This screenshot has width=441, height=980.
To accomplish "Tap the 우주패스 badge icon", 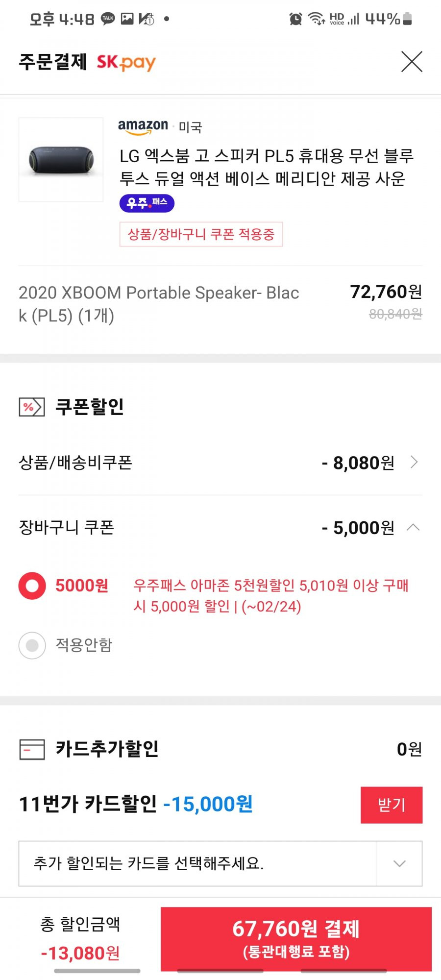I will click(147, 203).
